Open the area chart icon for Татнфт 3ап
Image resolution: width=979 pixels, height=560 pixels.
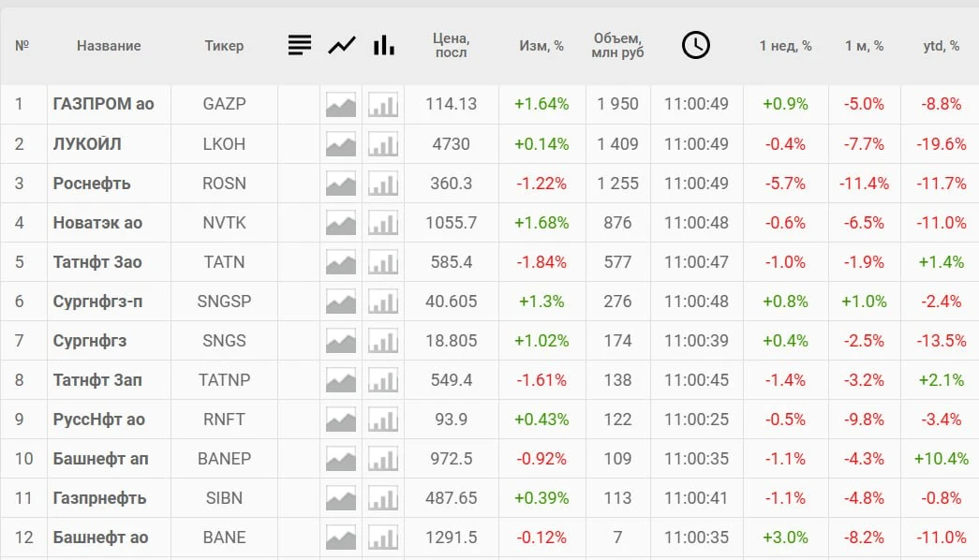(341, 380)
